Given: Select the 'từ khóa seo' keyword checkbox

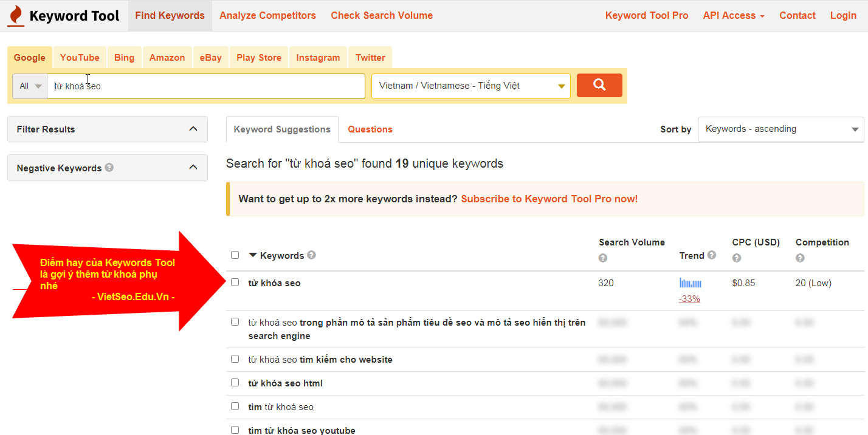Looking at the screenshot, I should (x=235, y=282).
